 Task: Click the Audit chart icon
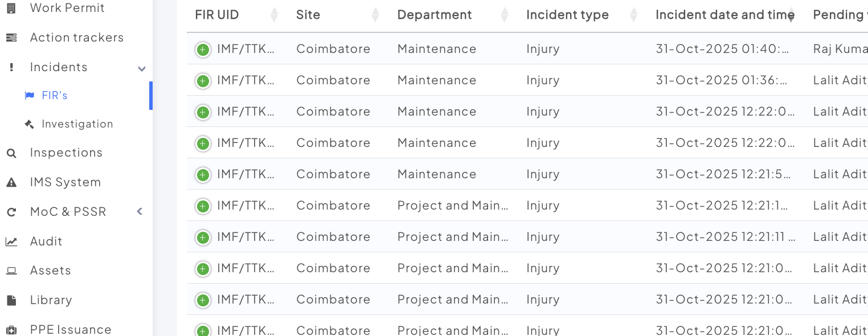point(11,241)
